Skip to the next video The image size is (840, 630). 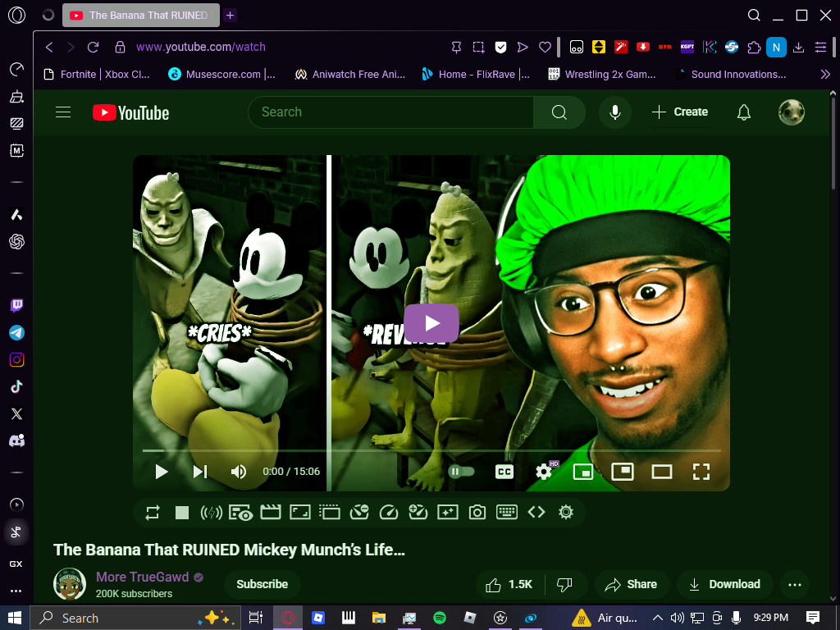pyautogui.click(x=200, y=472)
